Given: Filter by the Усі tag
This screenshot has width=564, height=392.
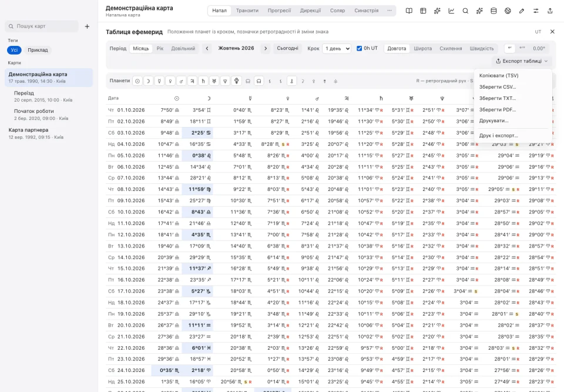Looking at the screenshot, I should (14, 50).
